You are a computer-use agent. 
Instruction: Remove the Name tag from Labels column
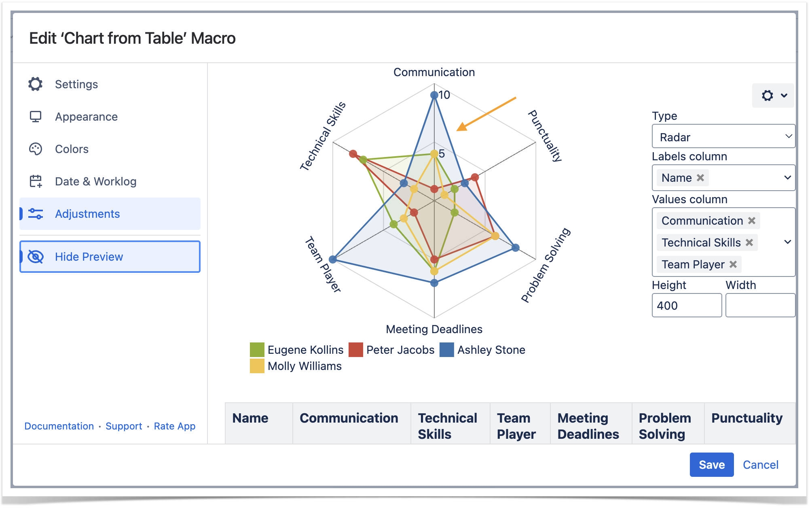coord(700,178)
